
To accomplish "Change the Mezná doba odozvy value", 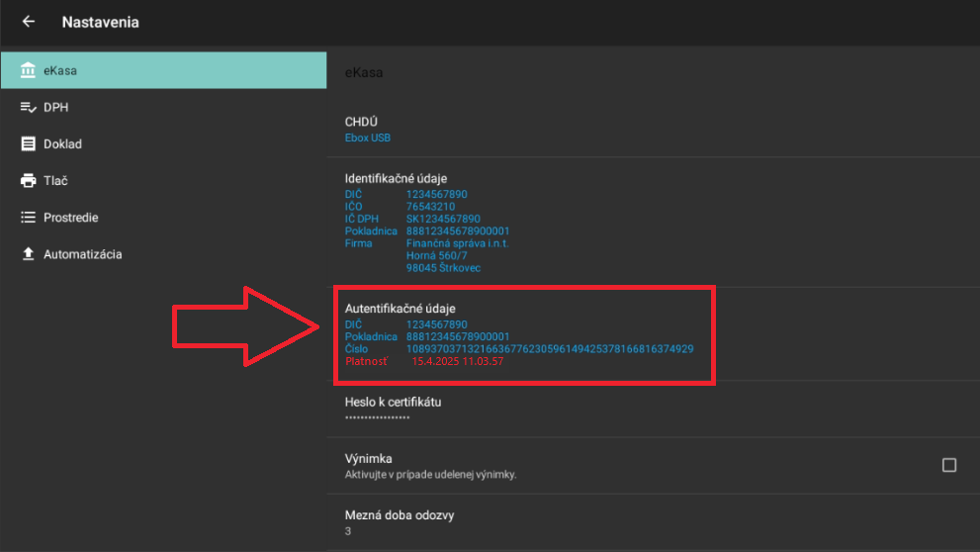I will [x=653, y=522].
